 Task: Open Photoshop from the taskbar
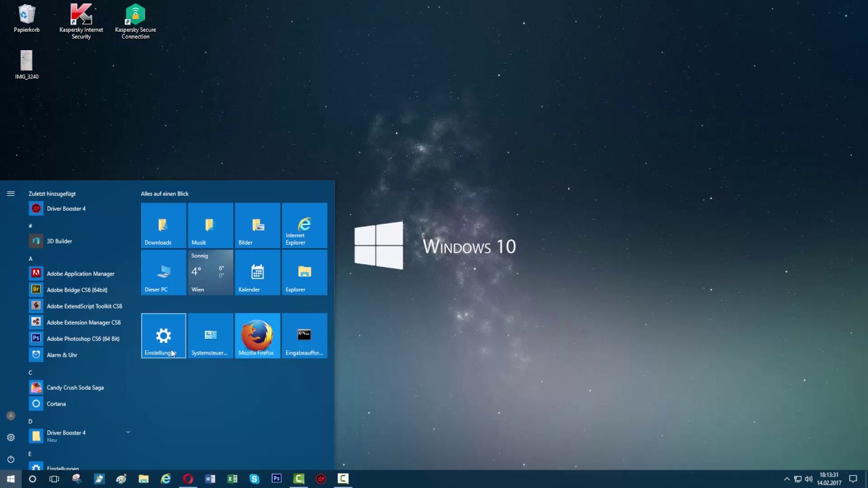tap(277, 479)
